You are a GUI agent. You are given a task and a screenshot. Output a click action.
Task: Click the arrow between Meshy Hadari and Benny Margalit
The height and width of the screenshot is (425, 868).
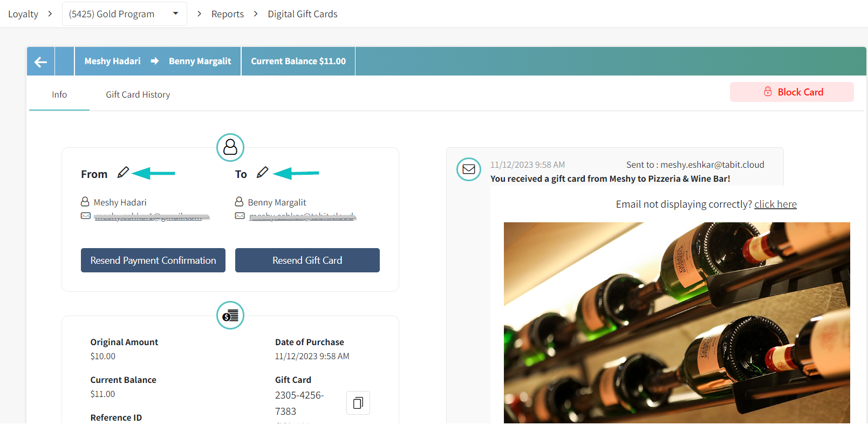pyautogui.click(x=154, y=61)
